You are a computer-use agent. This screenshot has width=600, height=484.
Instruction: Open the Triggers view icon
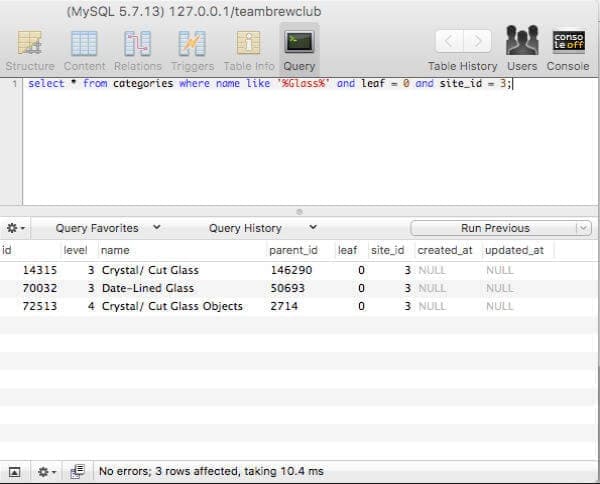pyautogui.click(x=192, y=43)
